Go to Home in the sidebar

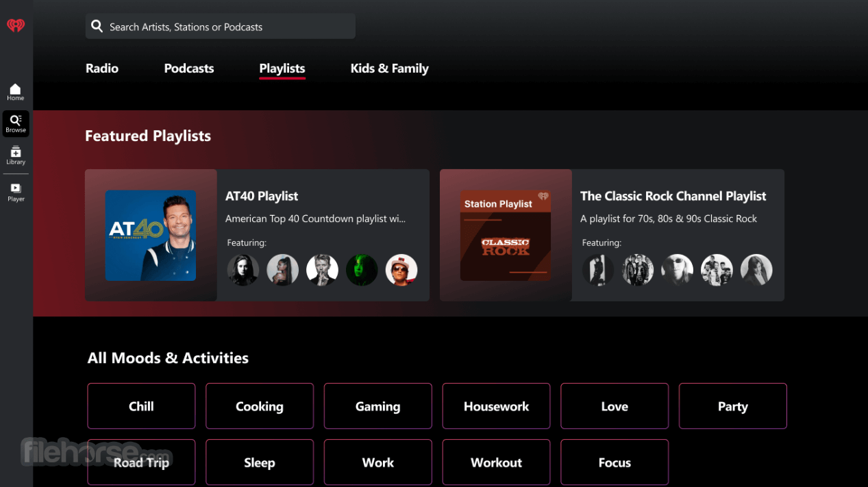point(15,92)
